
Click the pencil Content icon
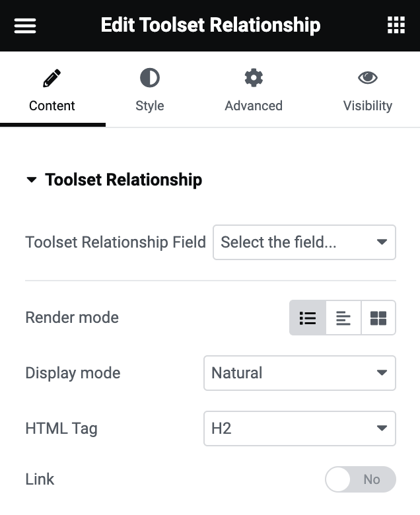coord(52,79)
